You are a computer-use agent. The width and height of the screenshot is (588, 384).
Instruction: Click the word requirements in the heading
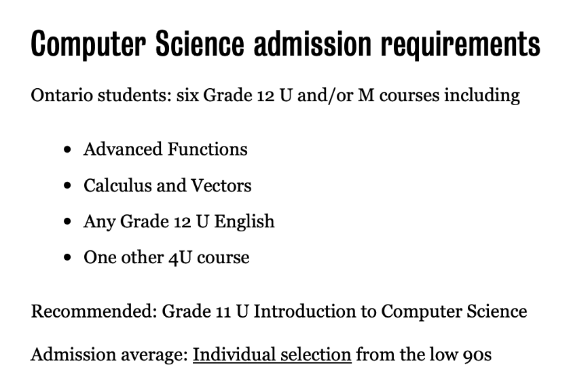click(461, 45)
